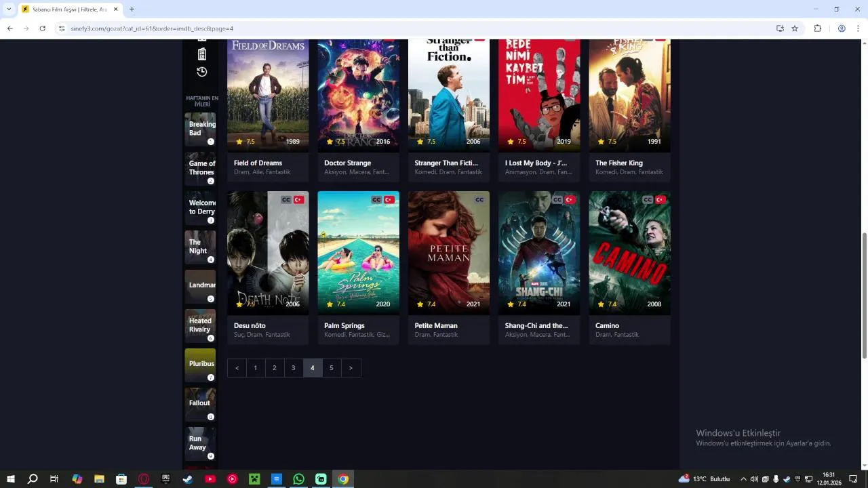Click the Chrome icon in the taskbar
Image resolution: width=868 pixels, height=488 pixels.
click(x=343, y=479)
